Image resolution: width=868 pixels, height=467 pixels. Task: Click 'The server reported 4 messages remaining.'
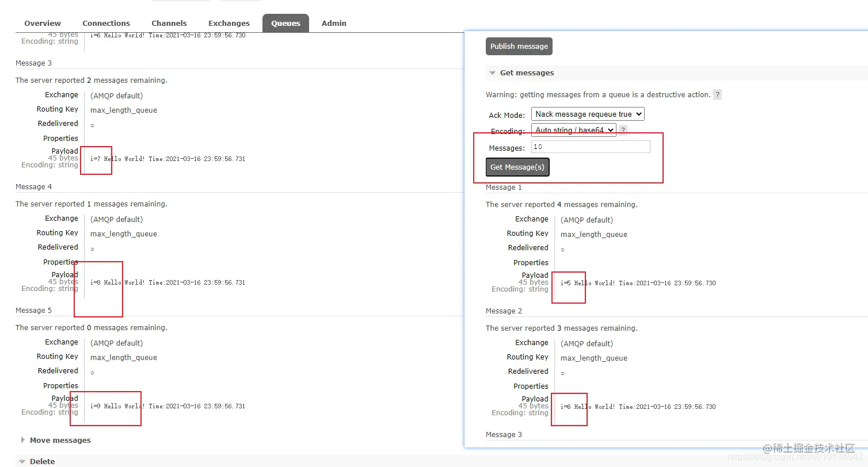562,205
